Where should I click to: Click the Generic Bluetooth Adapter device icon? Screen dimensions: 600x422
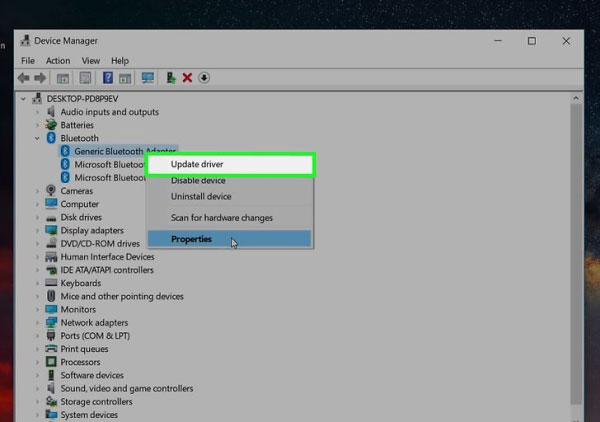pyautogui.click(x=65, y=151)
